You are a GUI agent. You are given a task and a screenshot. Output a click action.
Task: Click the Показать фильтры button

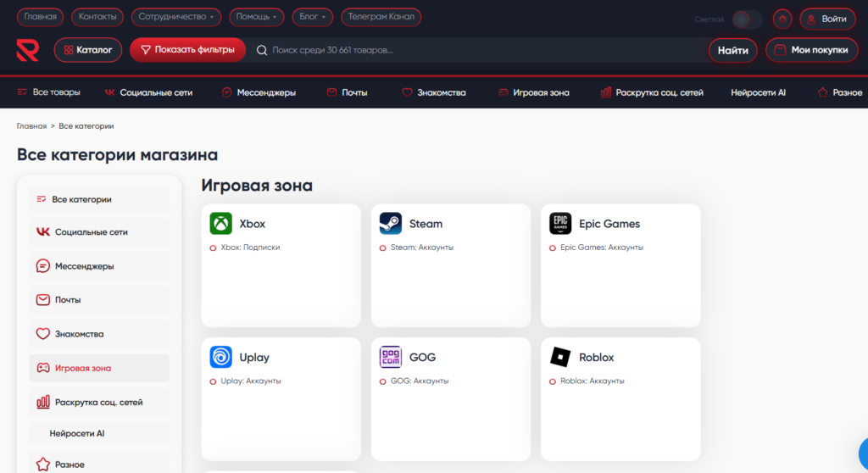[x=187, y=50]
